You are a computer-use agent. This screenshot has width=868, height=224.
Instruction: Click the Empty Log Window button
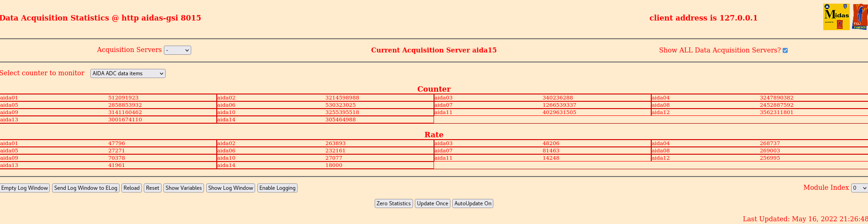point(25,188)
